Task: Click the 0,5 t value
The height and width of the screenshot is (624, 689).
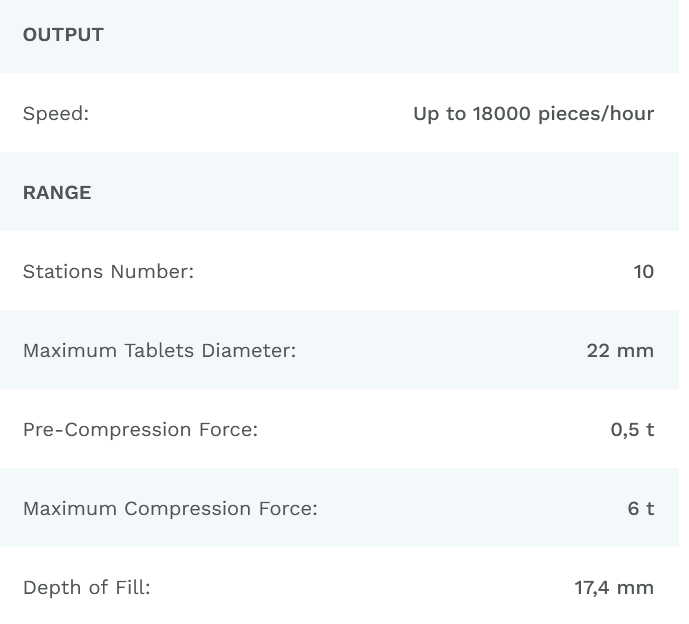Action: click(x=632, y=430)
